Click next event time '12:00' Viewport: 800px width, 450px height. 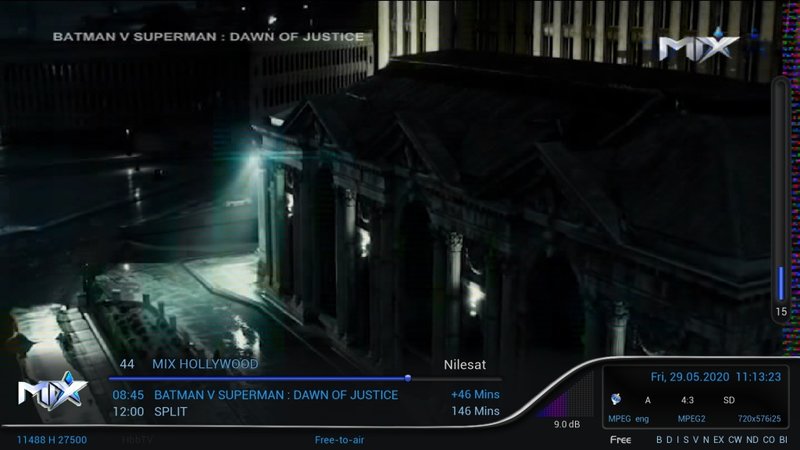(128, 411)
